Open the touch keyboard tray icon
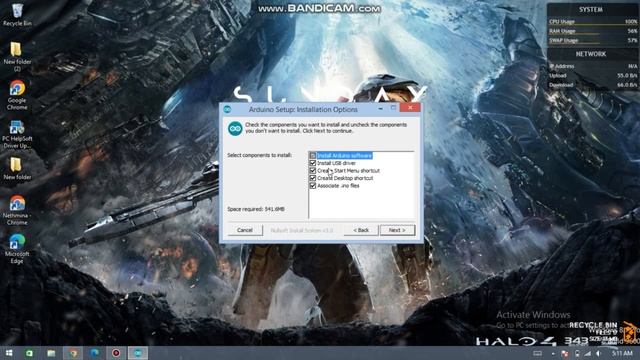The width and height of the screenshot is (640, 360). click(x=538, y=353)
